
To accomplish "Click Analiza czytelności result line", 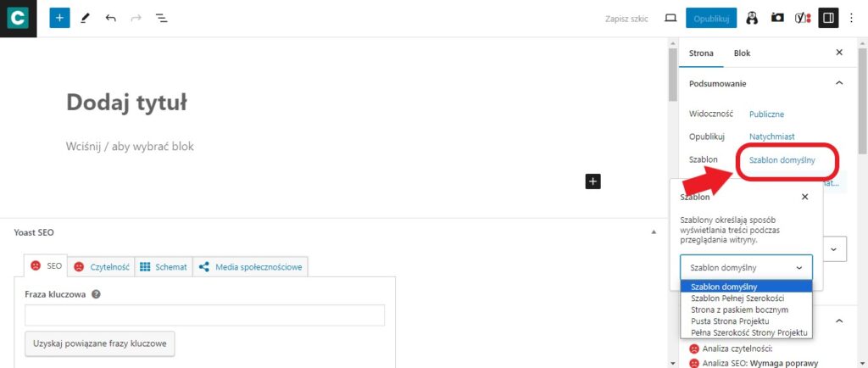I will click(732, 348).
